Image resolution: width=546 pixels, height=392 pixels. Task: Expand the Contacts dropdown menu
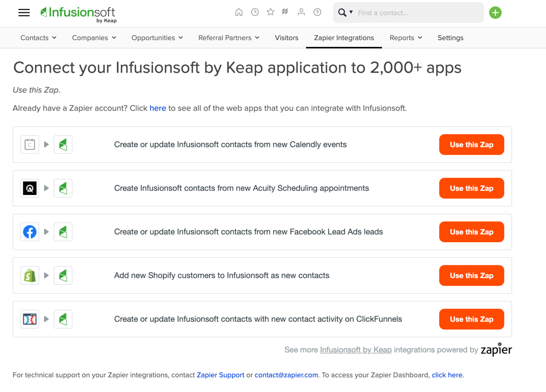point(39,37)
